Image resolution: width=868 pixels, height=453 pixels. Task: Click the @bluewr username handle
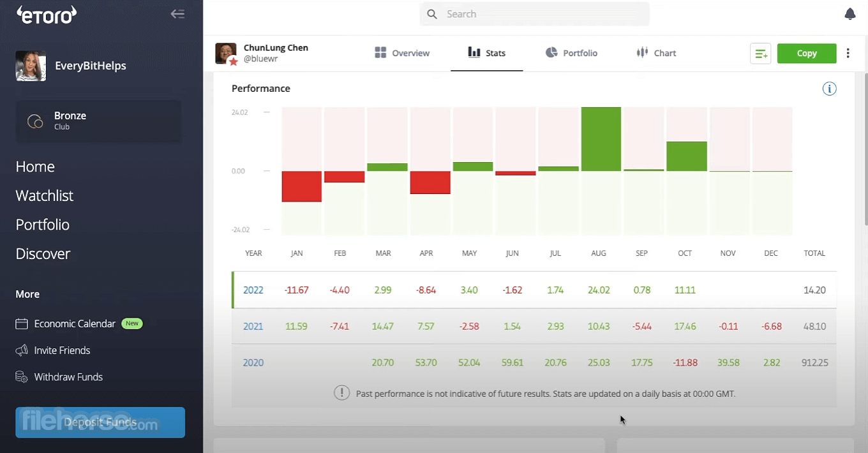pyautogui.click(x=260, y=59)
